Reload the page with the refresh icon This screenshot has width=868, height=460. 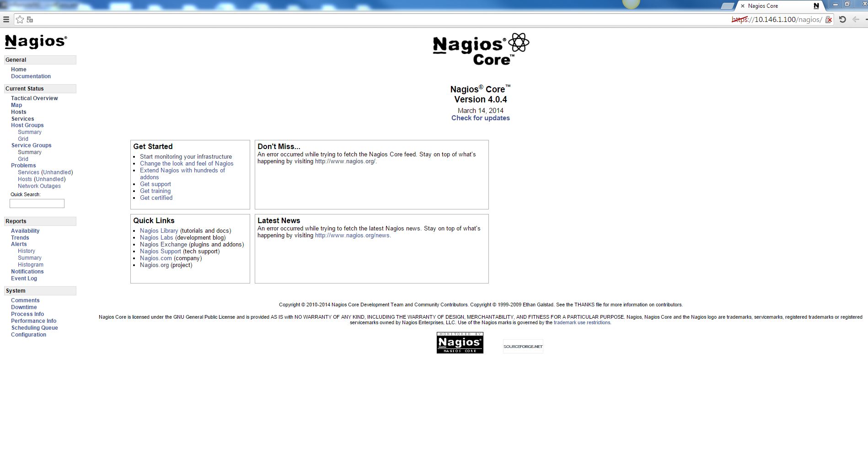(842, 20)
